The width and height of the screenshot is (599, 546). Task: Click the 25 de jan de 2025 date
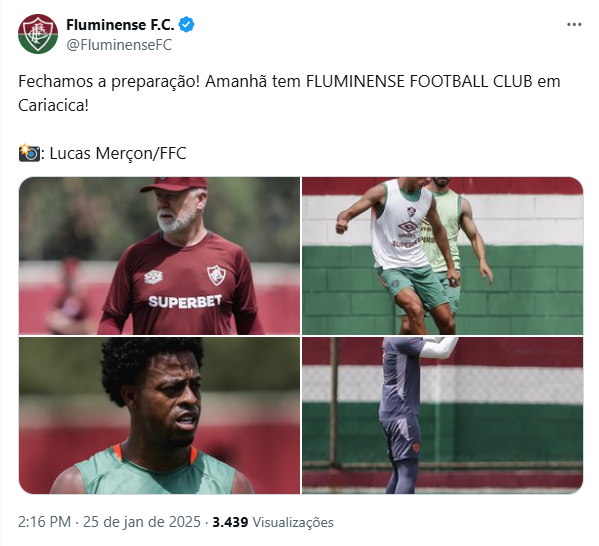[141, 522]
